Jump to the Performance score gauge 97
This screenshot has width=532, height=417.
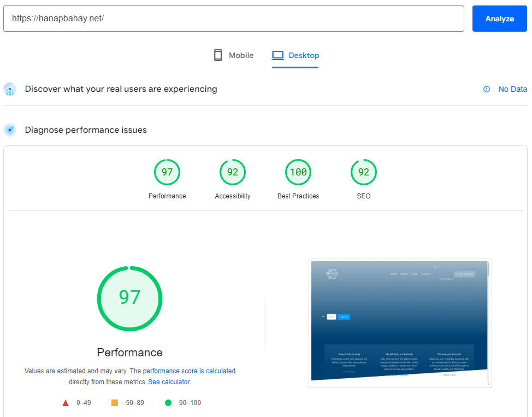click(x=167, y=173)
